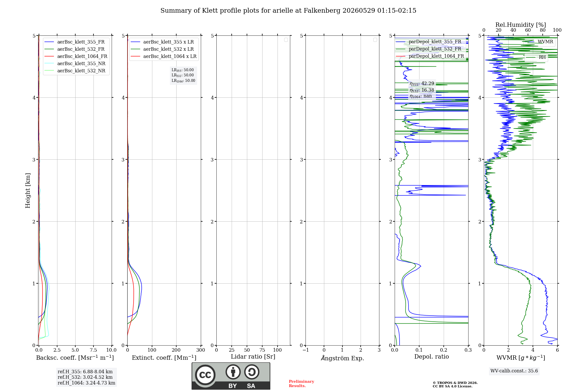
Task: Click the SA share-alike circular arrow icon
Action: [x=252, y=372]
